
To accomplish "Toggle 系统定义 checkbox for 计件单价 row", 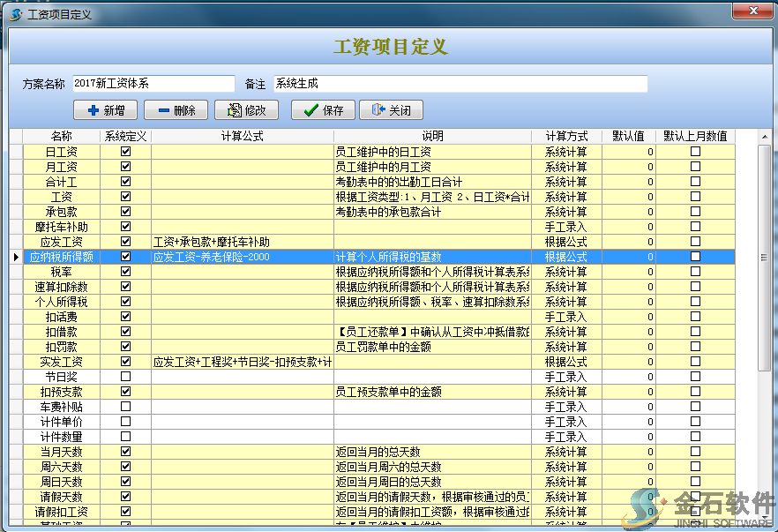I will click(125, 422).
